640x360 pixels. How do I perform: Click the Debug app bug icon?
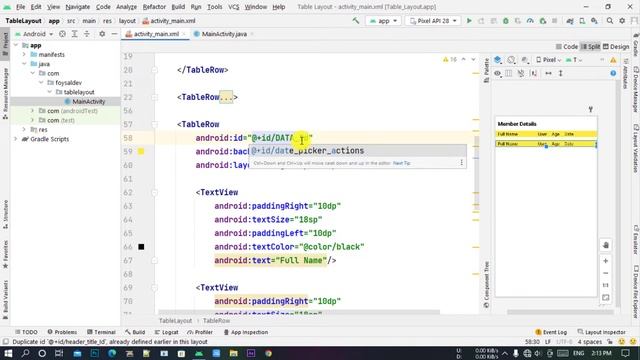click(506, 21)
